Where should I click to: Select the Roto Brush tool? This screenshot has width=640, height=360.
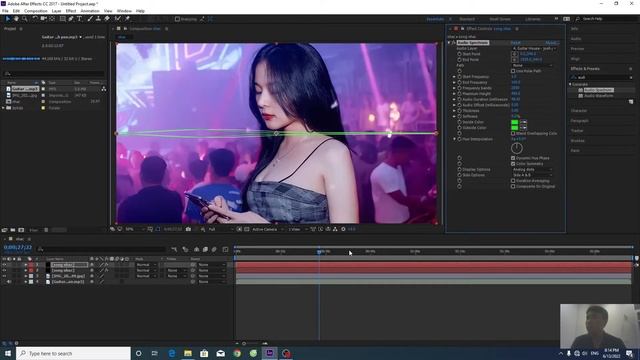(x=118, y=19)
